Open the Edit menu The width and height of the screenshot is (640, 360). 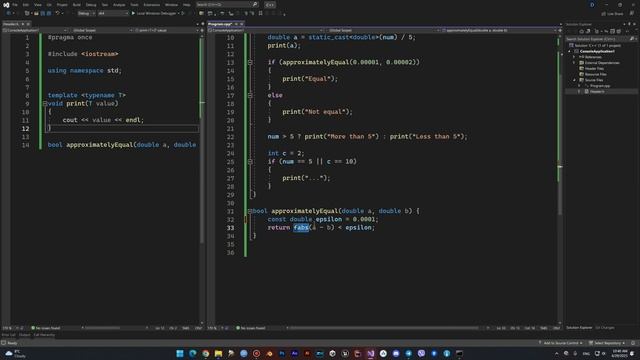26,4
